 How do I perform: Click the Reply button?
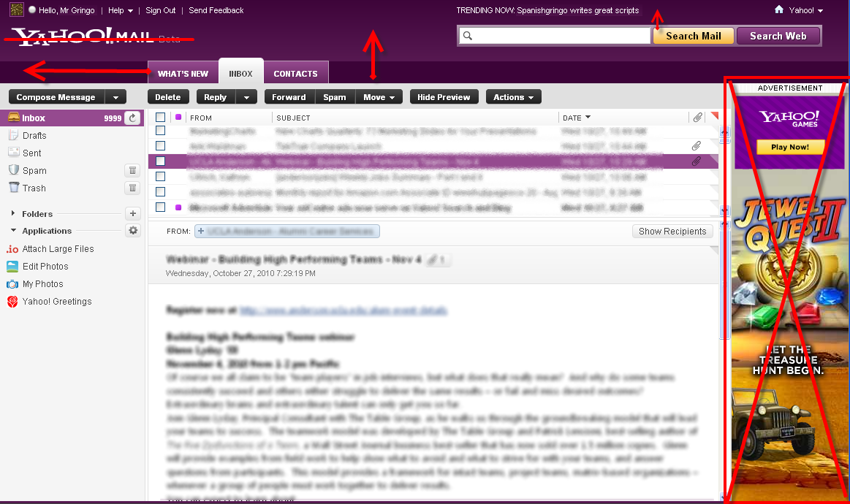(216, 97)
